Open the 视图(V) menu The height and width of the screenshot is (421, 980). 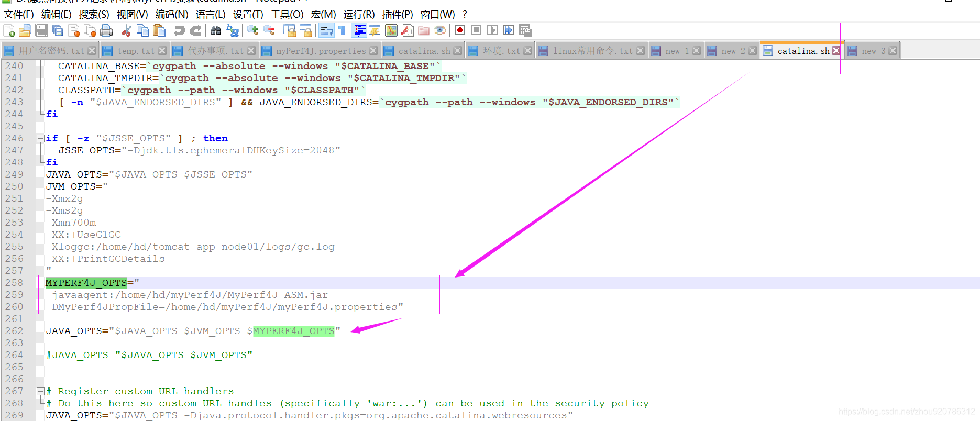pos(133,14)
